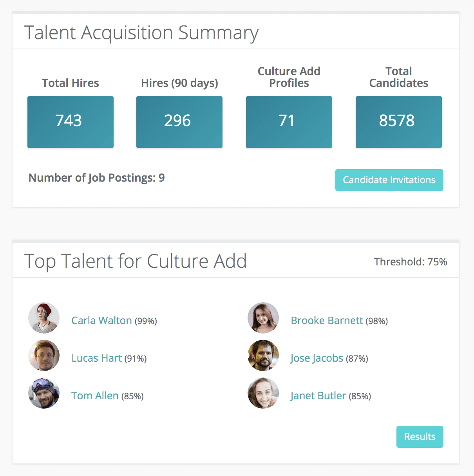Click the Number of Job Postings text
This screenshot has height=476, width=474.
point(96,177)
